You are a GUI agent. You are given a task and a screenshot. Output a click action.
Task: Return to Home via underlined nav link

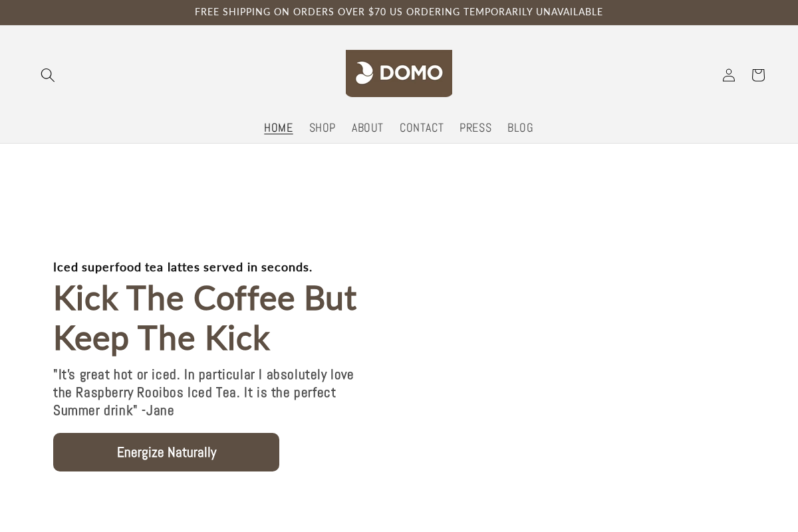(279, 128)
